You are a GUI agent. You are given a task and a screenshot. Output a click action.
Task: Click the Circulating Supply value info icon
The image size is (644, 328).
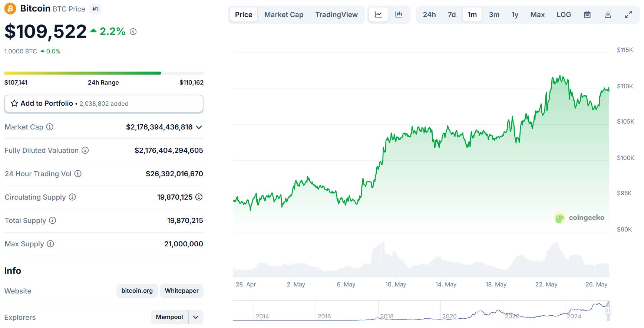tap(199, 197)
